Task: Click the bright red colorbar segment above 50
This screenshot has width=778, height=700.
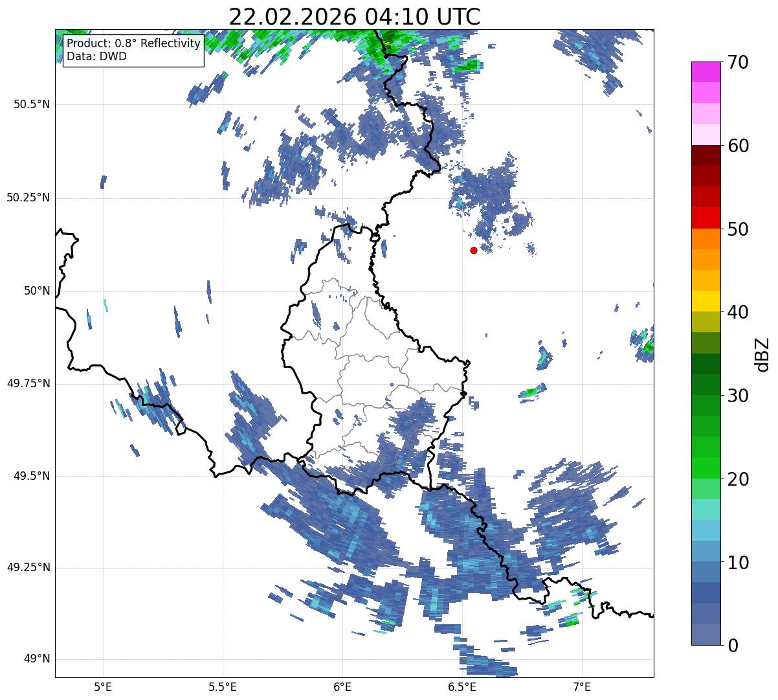Action: pyautogui.click(x=706, y=218)
